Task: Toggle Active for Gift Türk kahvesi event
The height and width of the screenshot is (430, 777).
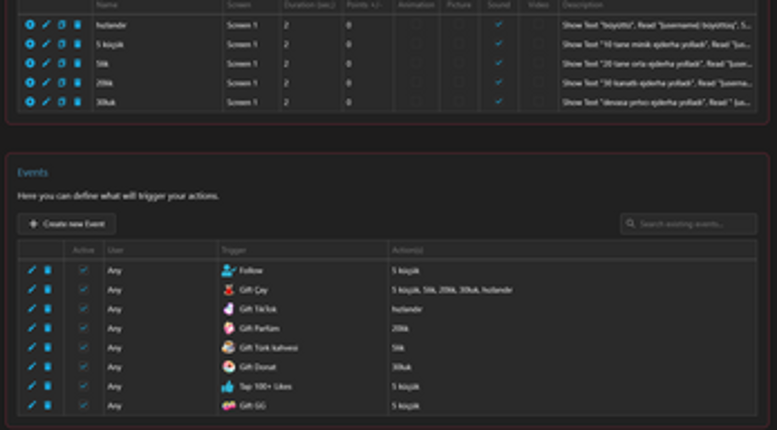Action: point(83,347)
